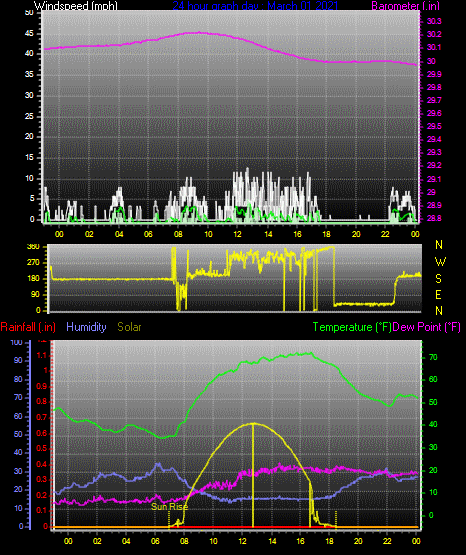Screen dimensions: 466x555
Task: Select the "Humidity" legend label
Action: (x=86, y=327)
